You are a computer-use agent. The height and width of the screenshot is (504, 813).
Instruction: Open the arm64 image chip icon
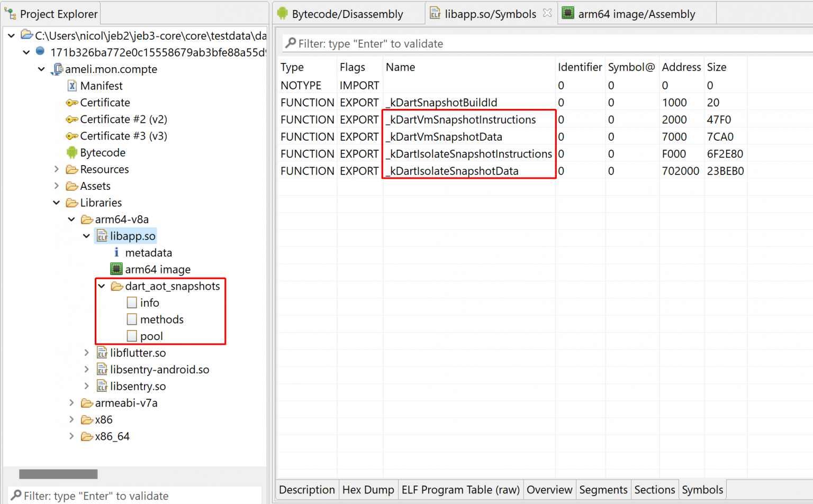115,269
